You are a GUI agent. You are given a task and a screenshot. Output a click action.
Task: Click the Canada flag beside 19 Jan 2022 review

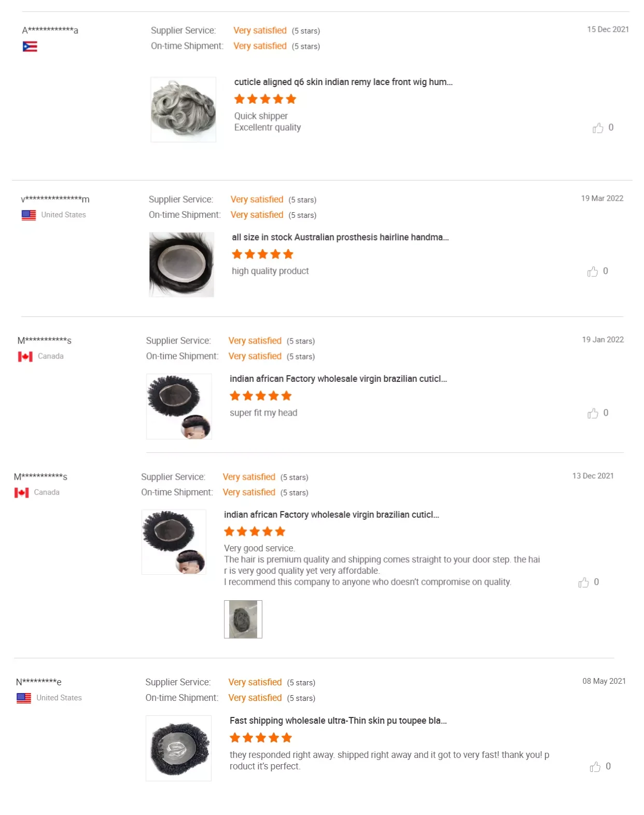point(25,356)
